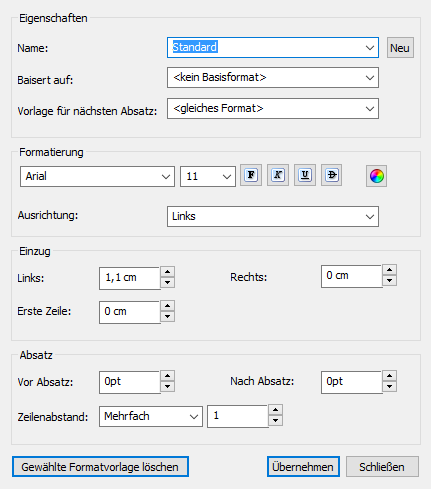Viewport: 431px width, 489px height.
Task: Click the Übernehmen button
Action: pyautogui.click(x=303, y=467)
